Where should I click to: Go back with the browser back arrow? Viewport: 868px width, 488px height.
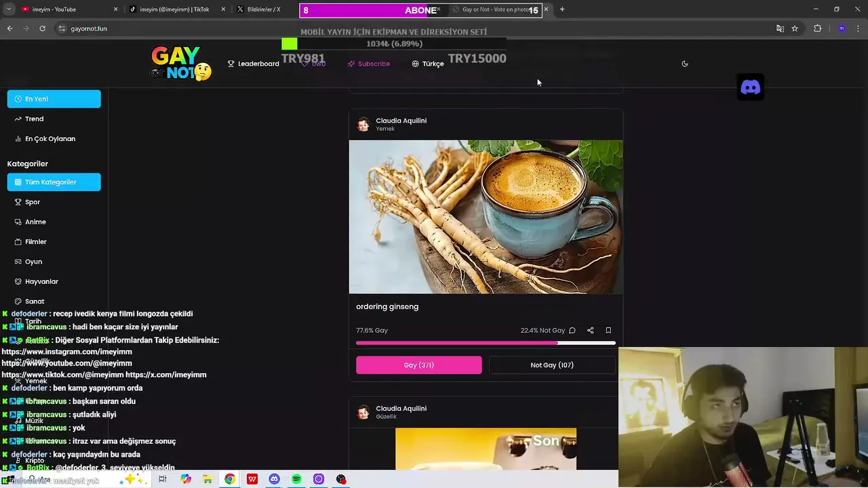[x=9, y=28]
